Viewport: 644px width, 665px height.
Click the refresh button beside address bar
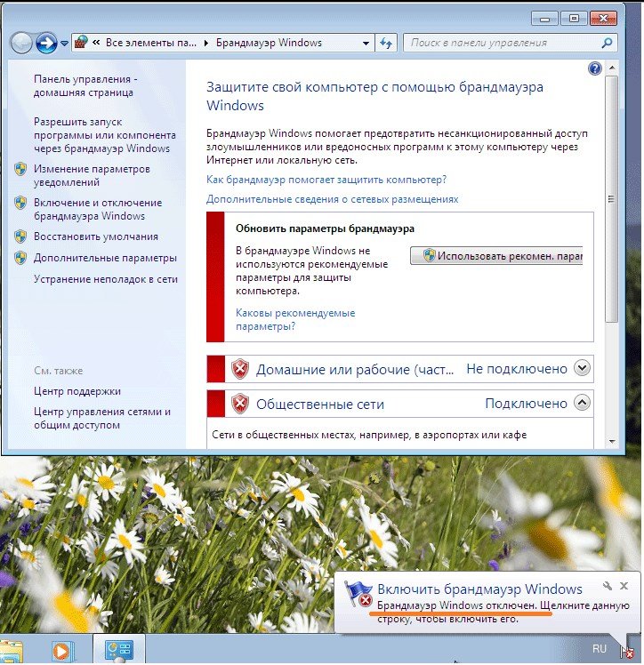(387, 43)
